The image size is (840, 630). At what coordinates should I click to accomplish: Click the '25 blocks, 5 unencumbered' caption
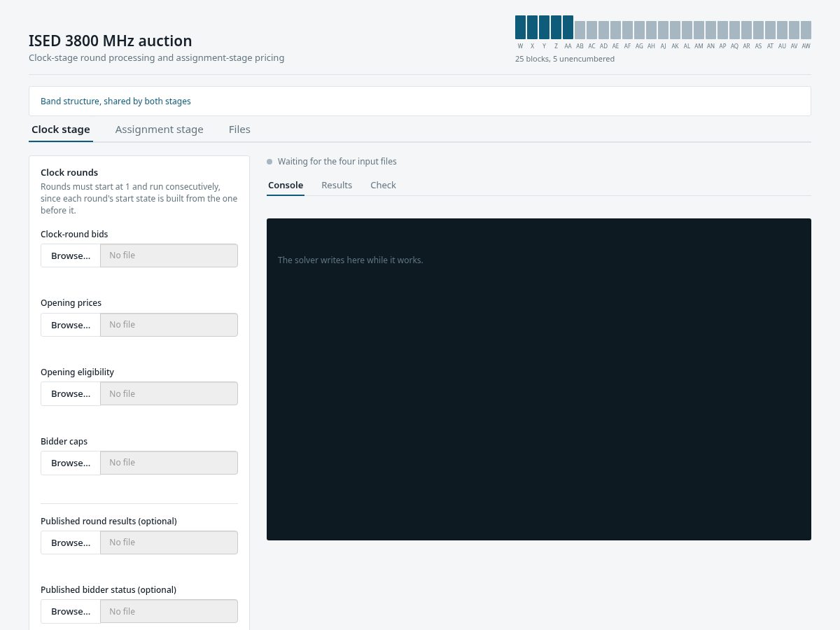tap(565, 59)
